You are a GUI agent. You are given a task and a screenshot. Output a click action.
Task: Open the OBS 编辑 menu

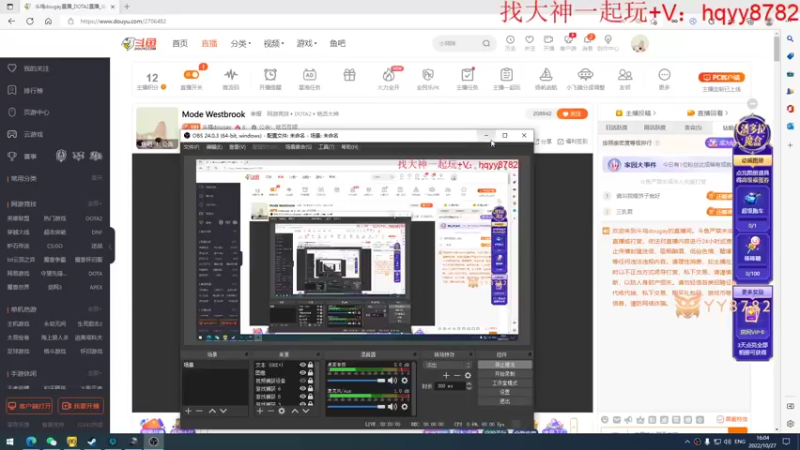pos(214,147)
